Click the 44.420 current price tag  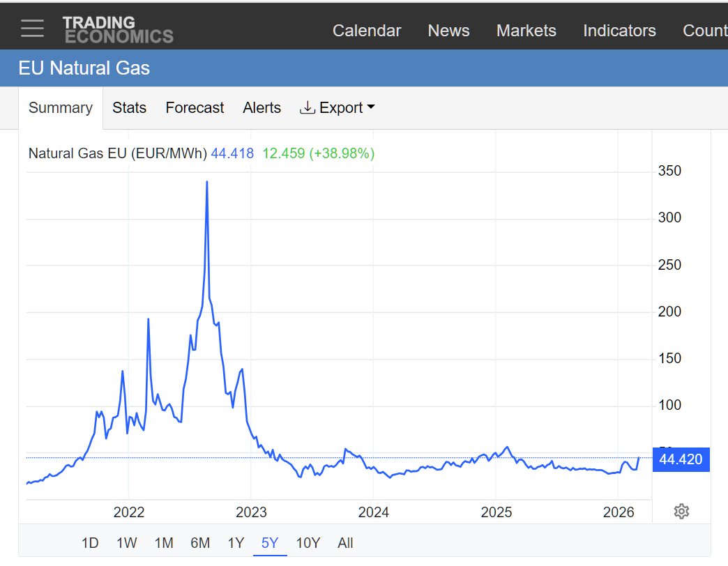(681, 459)
